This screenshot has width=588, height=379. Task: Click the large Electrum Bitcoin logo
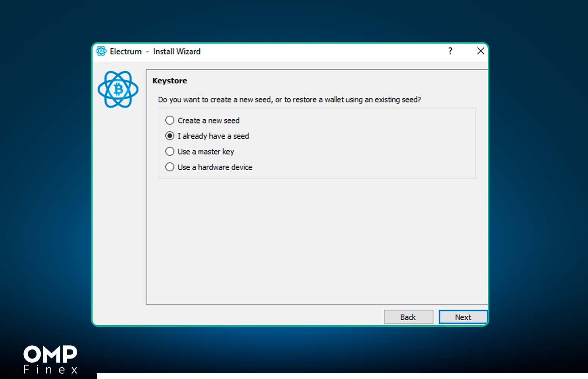(118, 89)
